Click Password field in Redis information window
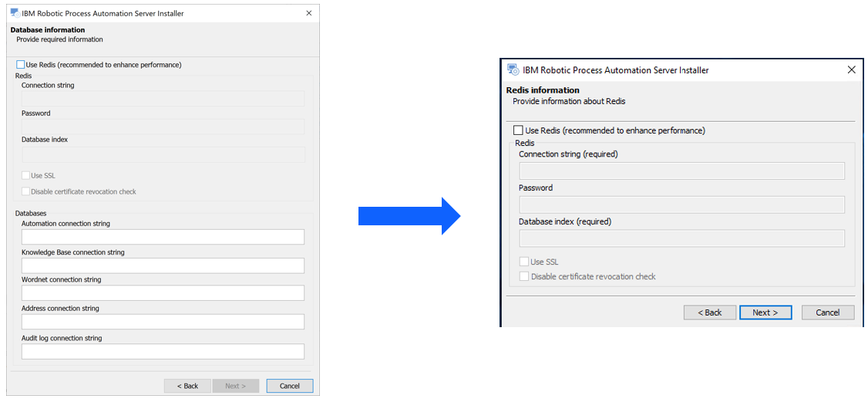The height and width of the screenshot is (402, 868). click(x=681, y=205)
